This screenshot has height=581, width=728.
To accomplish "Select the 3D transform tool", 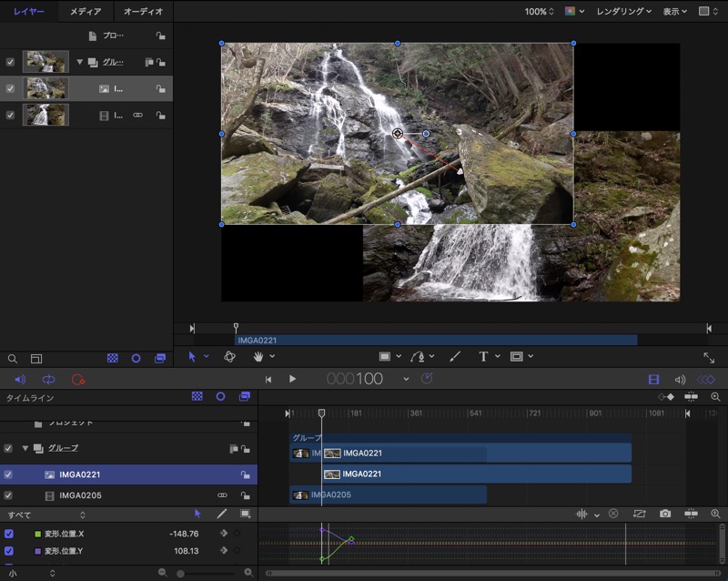I will [x=230, y=357].
